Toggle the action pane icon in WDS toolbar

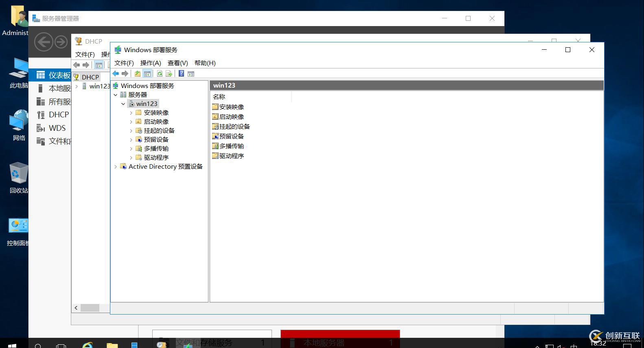coord(191,74)
